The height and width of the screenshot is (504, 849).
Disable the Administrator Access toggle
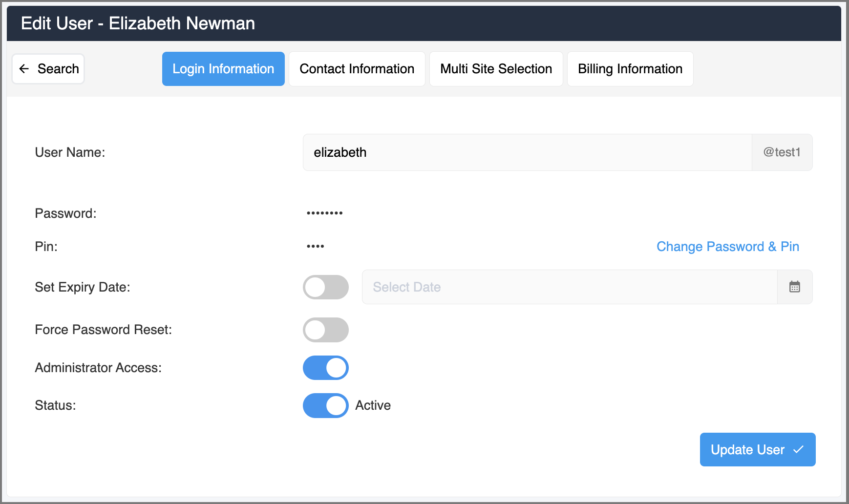pos(326,368)
